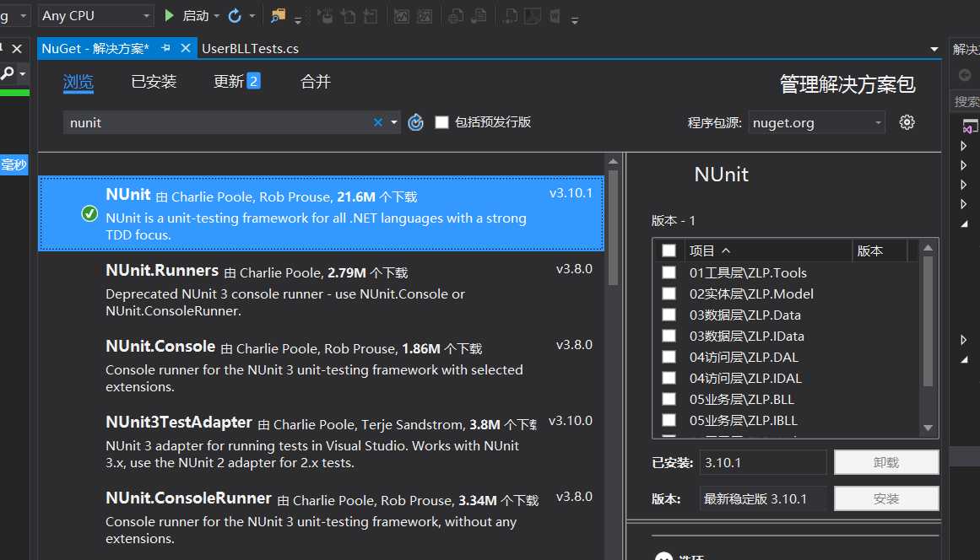Viewport: 980px width, 560px height.
Task: Check the ZLP.IBLL project checkbox
Action: 669,420
